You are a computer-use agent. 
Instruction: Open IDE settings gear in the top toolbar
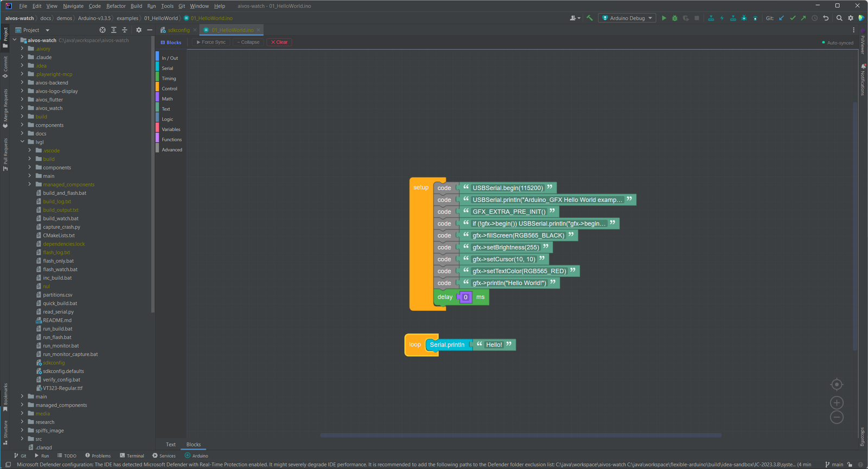(851, 18)
